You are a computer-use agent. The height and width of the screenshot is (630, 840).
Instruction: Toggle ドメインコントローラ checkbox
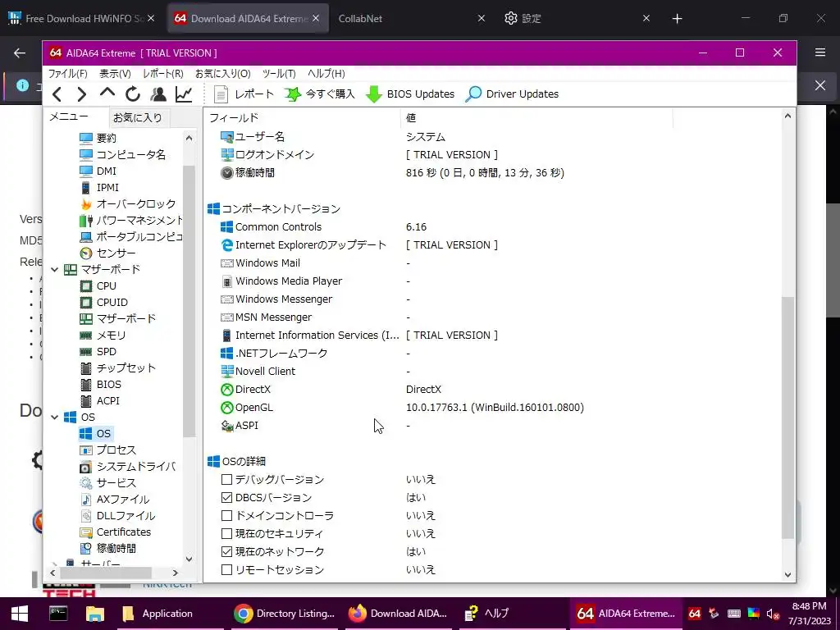(x=226, y=515)
